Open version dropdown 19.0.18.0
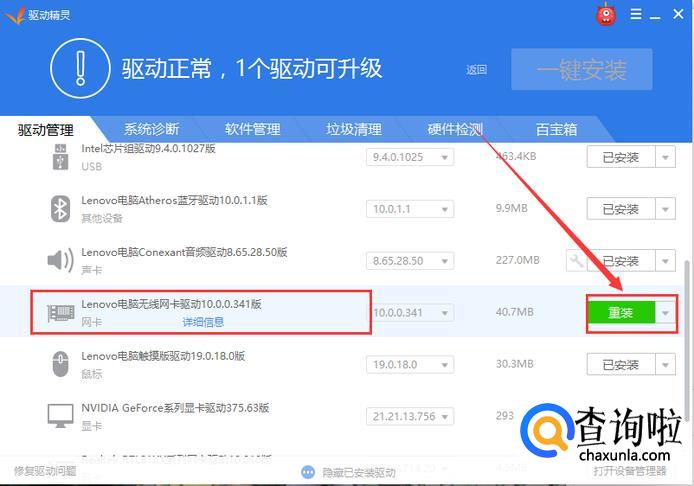 coord(410,364)
